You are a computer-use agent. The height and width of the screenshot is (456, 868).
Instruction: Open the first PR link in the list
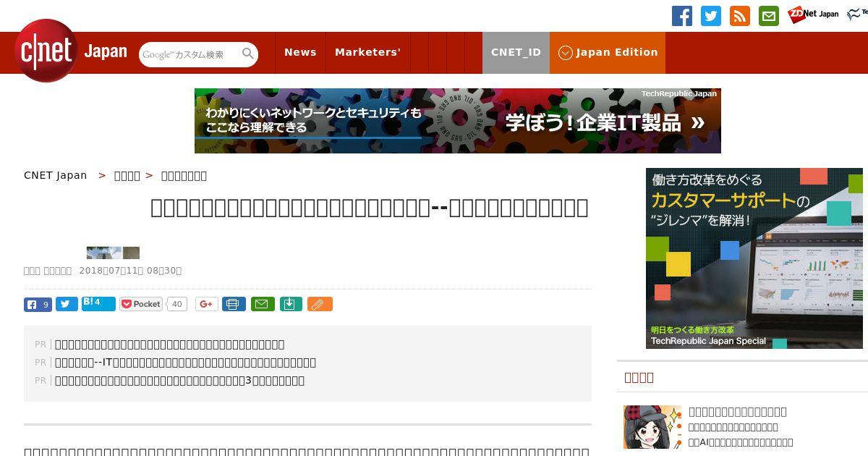pyautogui.click(x=170, y=345)
